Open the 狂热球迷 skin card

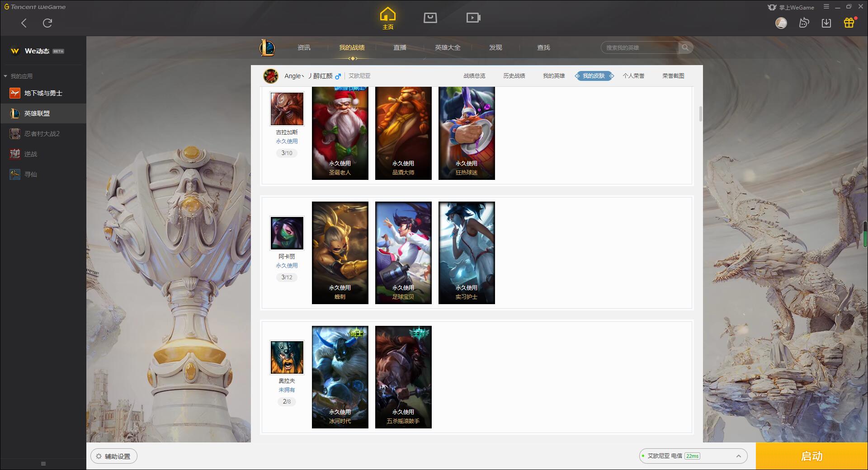pyautogui.click(x=467, y=133)
